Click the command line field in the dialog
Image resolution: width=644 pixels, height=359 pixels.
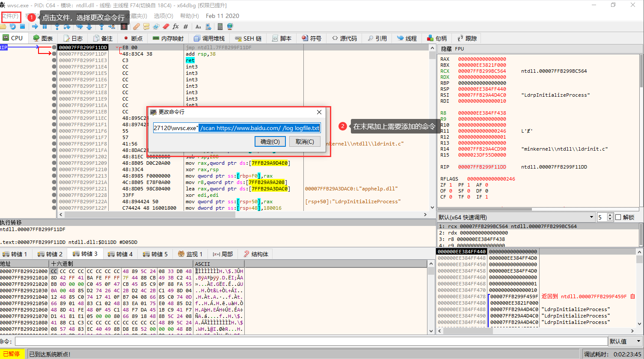point(237,128)
